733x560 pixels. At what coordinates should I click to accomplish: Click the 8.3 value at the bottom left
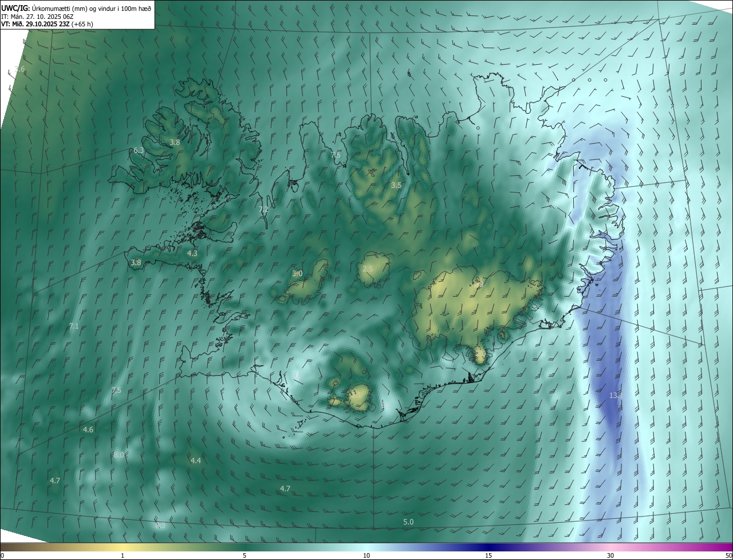click(160, 526)
